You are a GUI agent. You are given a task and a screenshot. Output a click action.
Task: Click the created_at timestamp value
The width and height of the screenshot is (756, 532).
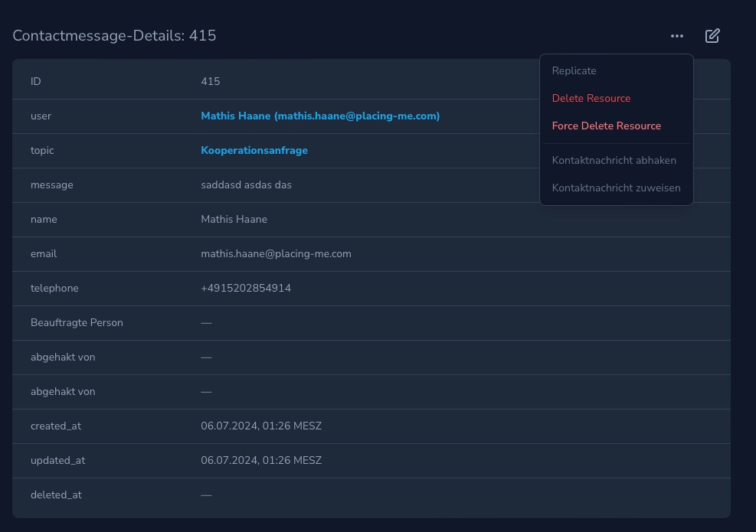[x=260, y=426]
